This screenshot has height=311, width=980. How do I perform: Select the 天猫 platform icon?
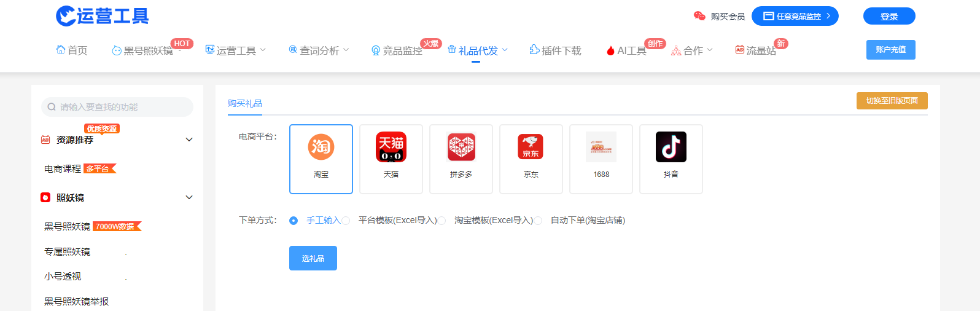click(x=391, y=147)
